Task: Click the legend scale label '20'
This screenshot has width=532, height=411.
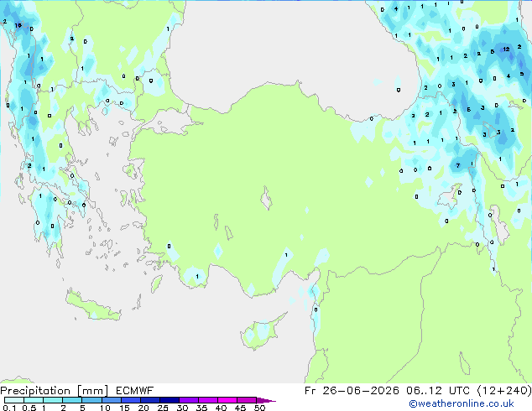Action: coord(143,408)
